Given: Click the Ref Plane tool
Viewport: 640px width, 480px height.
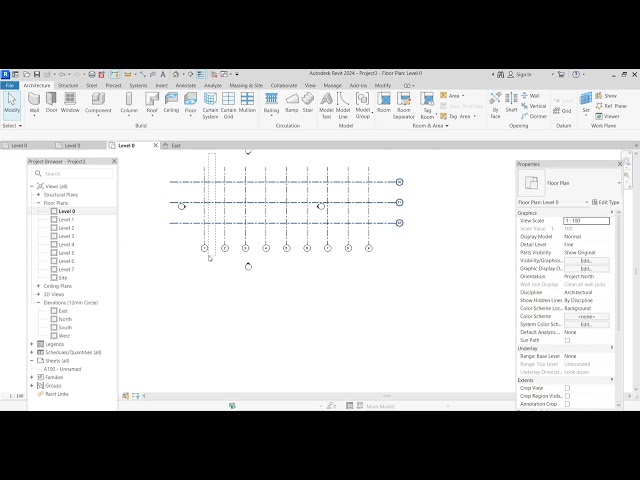Looking at the screenshot, I should (611, 106).
